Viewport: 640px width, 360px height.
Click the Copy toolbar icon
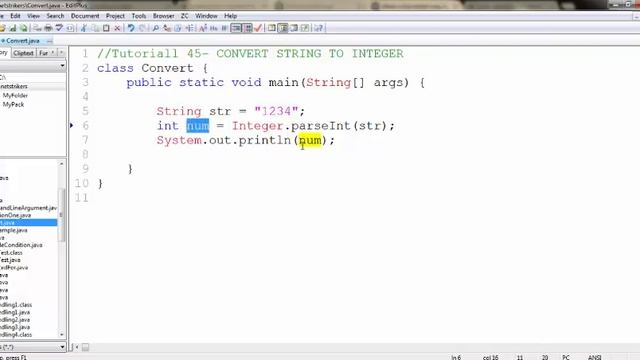pyautogui.click(x=95, y=28)
